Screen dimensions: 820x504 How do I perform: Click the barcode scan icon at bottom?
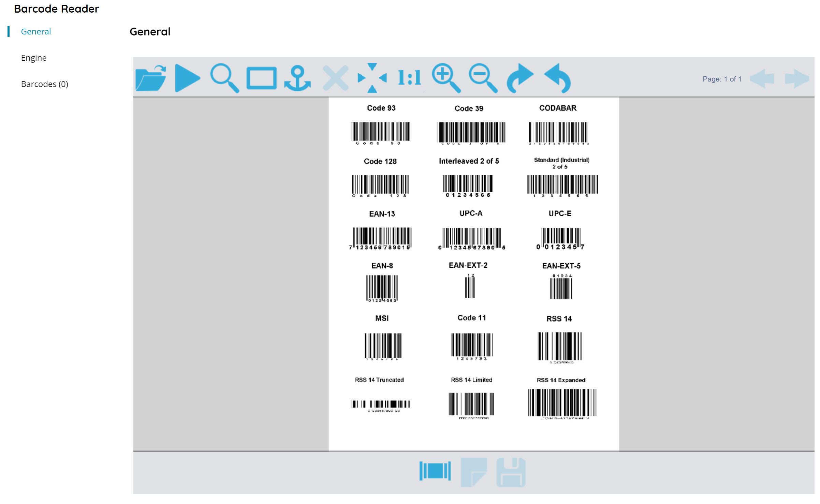click(435, 471)
